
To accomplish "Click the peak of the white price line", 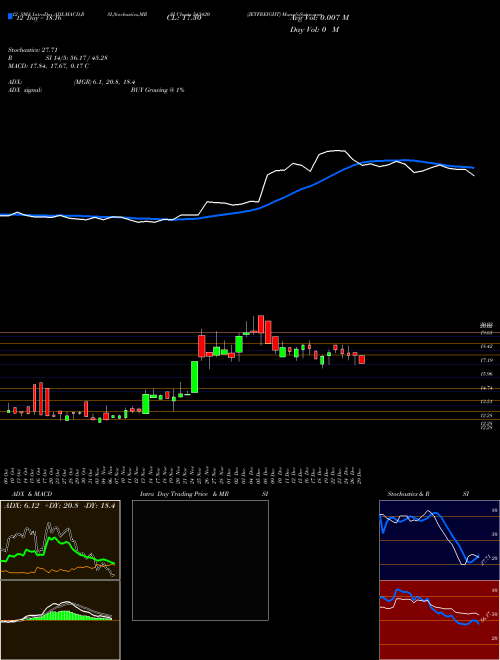I will point(337,150).
